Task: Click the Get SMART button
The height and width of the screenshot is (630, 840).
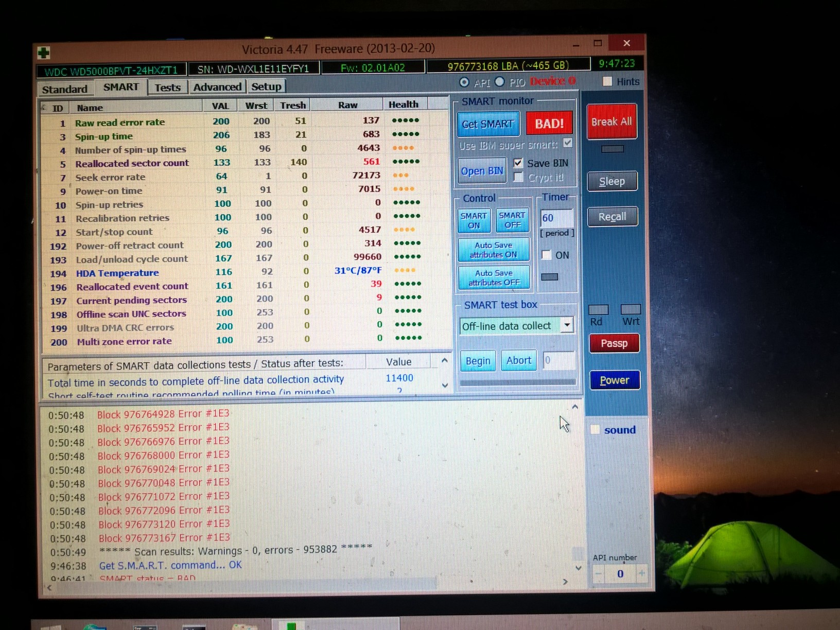Action: pyautogui.click(x=487, y=124)
